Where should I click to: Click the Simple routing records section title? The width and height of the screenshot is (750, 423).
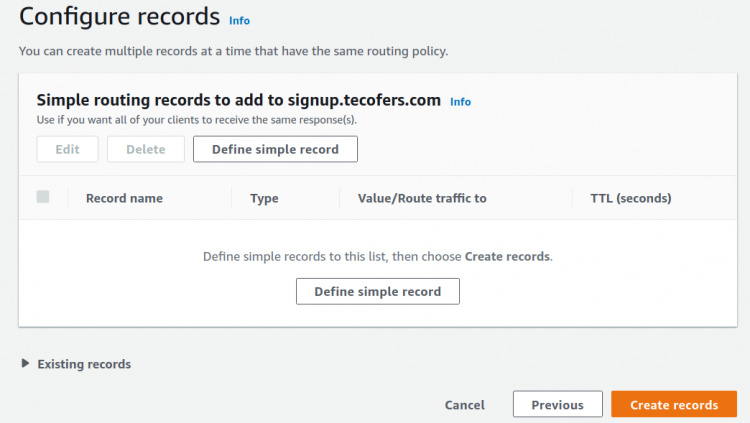(x=238, y=100)
